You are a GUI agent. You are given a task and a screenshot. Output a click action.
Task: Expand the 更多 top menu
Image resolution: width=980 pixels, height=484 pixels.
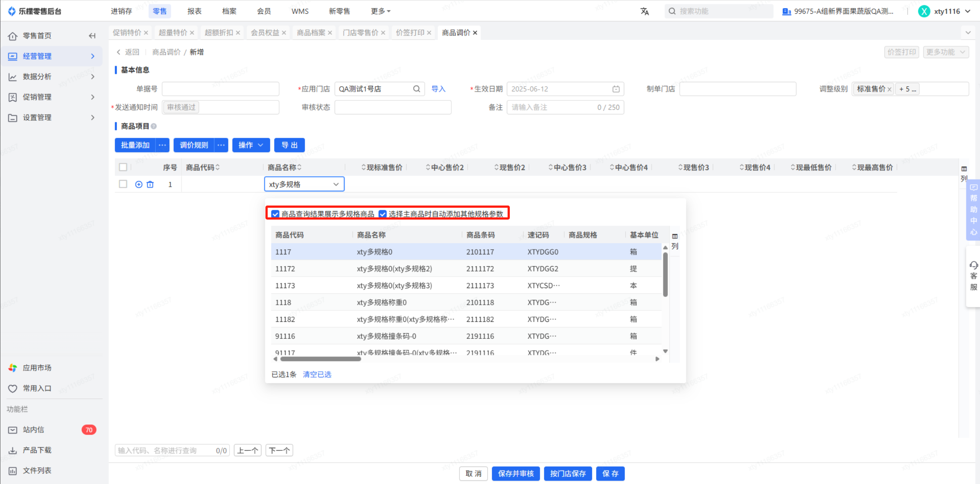pos(381,11)
